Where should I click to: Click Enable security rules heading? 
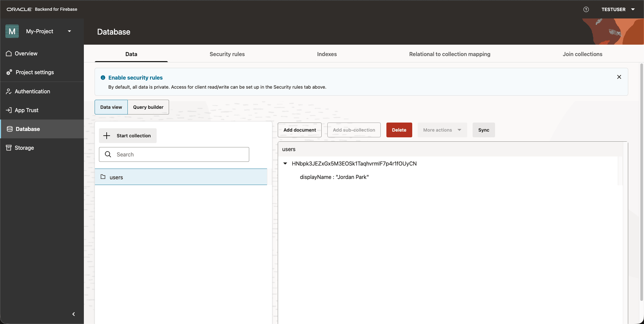tap(136, 78)
